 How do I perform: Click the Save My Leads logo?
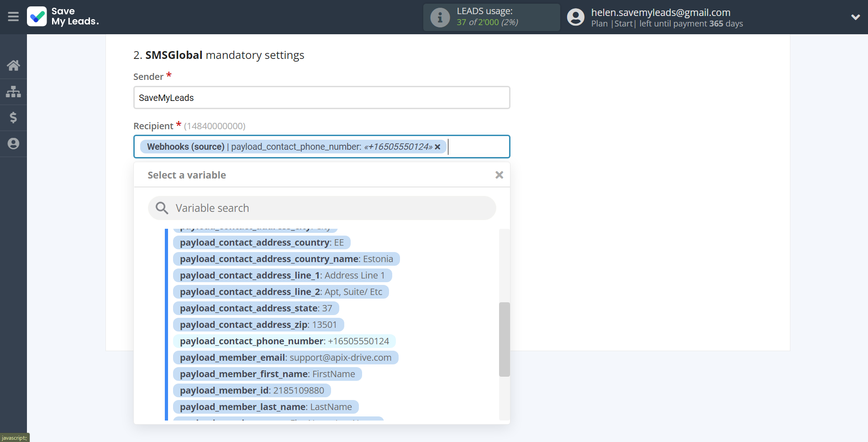tap(63, 16)
